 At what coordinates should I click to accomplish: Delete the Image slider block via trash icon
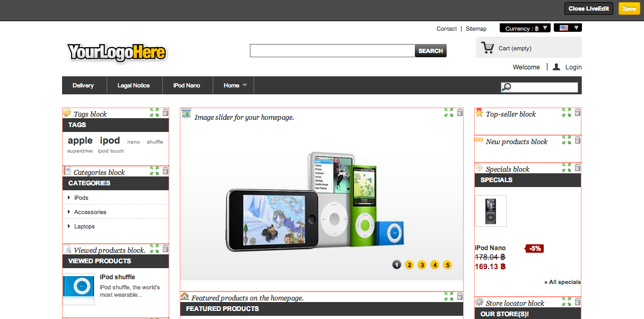460,112
